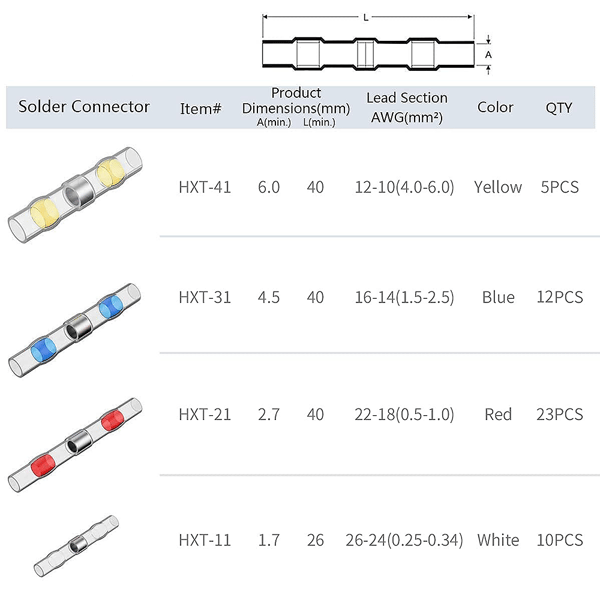
Task: Click the connector dimension diagram at top
Action: tap(375, 44)
